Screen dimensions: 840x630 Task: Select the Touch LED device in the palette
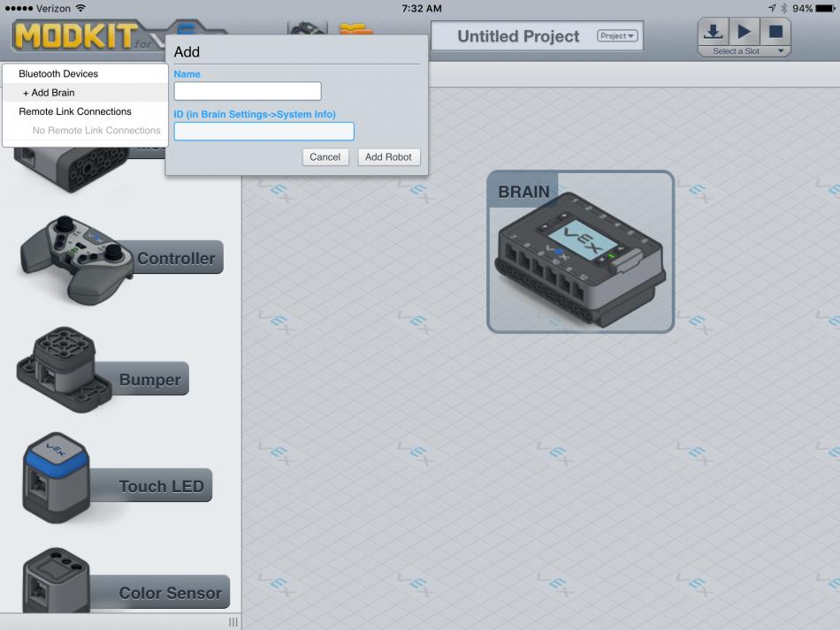[118, 478]
